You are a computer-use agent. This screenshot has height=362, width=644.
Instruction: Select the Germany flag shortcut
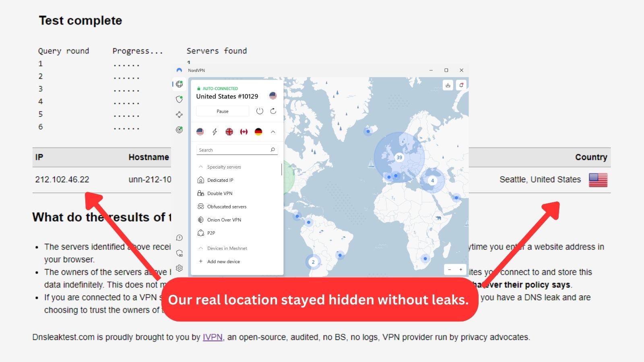click(x=258, y=132)
